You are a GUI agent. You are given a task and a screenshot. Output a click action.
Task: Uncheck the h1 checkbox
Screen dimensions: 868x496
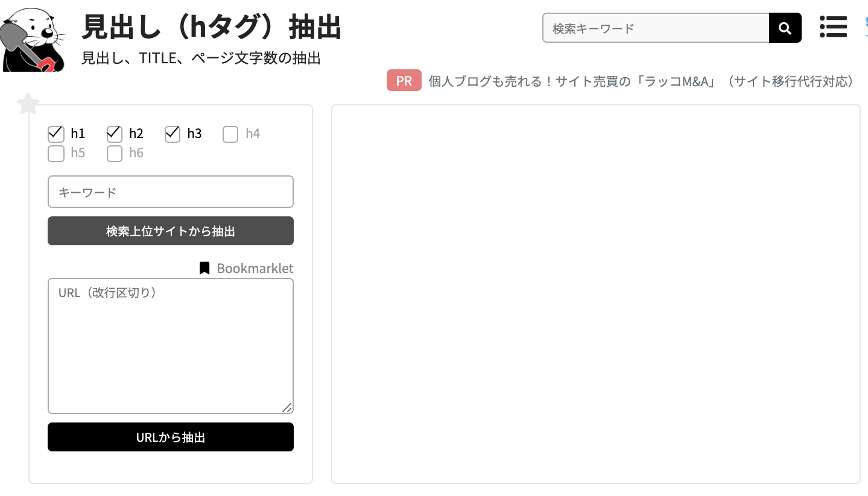tap(56, 134)
